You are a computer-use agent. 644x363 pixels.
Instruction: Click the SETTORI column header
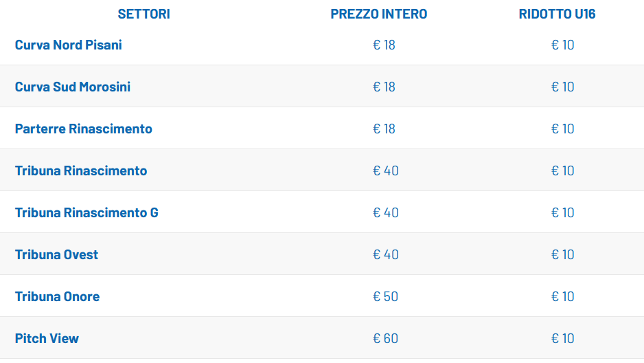tap(143, 14)
